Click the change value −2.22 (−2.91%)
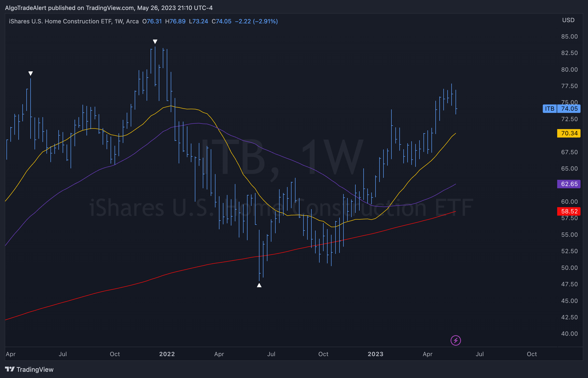The width and height of the screenshot is (588, 378). click(256, 21)
